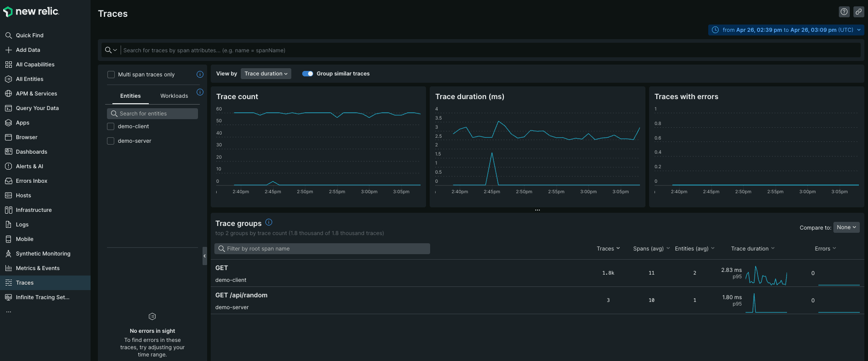868x361 pixels.
Task: Click the help question mark icon
Action: click(x=844, y=12)
